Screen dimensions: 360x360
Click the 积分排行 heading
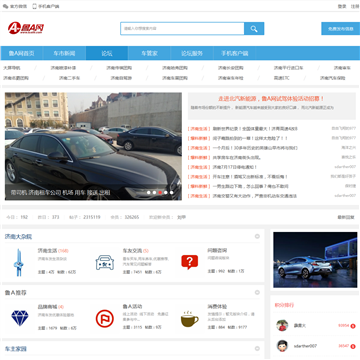point(284,305)
